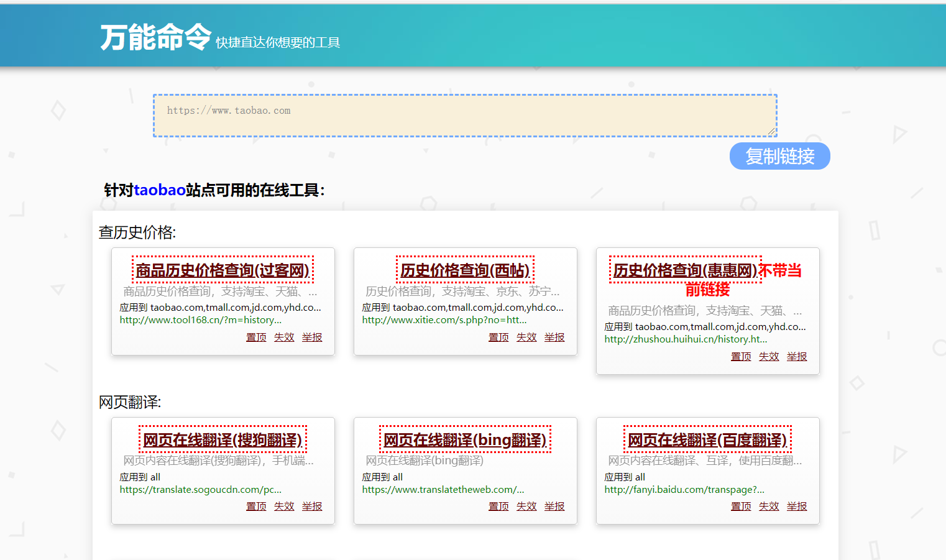Focus the URL input textarea
Screen dimensions: 946x560
point(465,116)
